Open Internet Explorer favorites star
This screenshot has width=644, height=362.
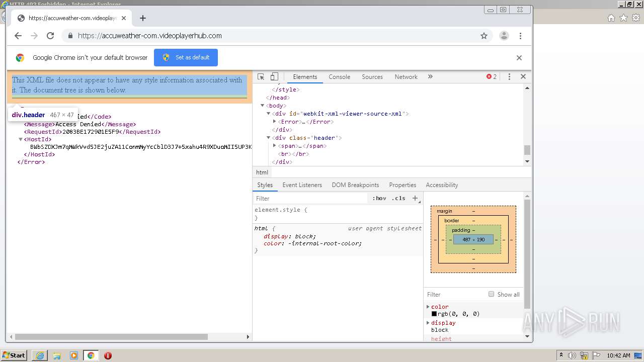click(x=623, y=18)
